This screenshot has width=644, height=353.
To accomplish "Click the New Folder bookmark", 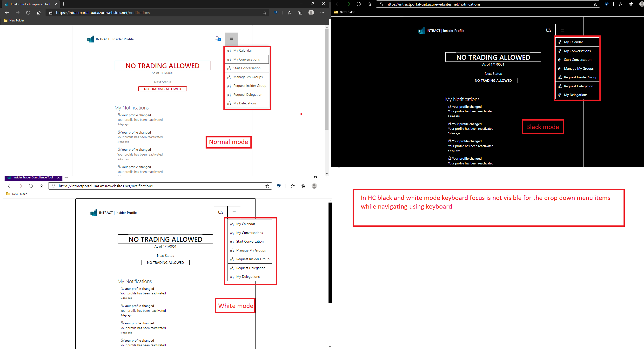I will coord(16,20).
